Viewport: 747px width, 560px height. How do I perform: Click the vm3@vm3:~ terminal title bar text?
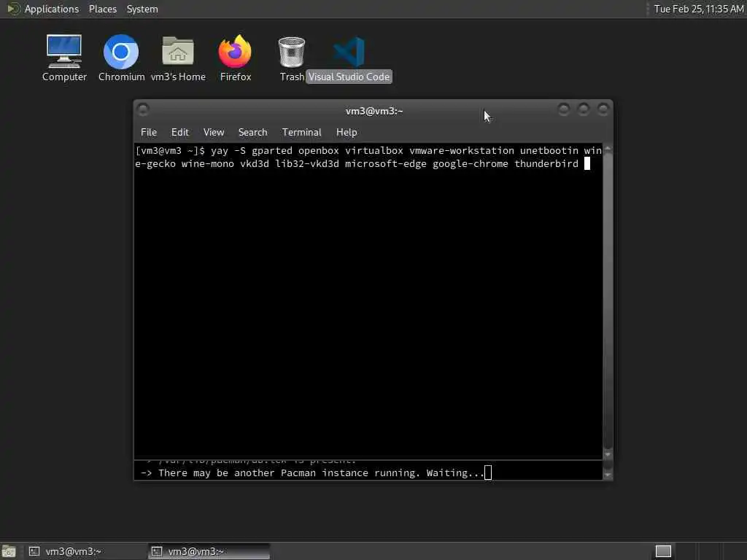[374, 111]
